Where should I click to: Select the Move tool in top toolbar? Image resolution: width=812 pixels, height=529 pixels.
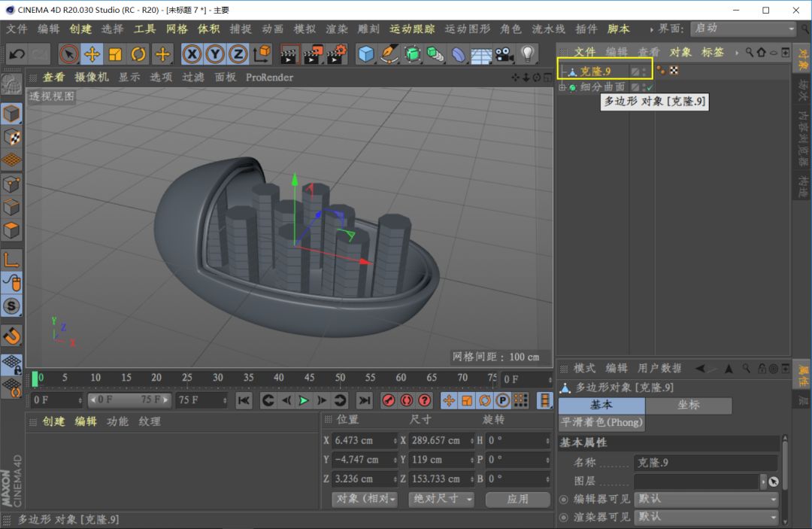pos(92,54)
